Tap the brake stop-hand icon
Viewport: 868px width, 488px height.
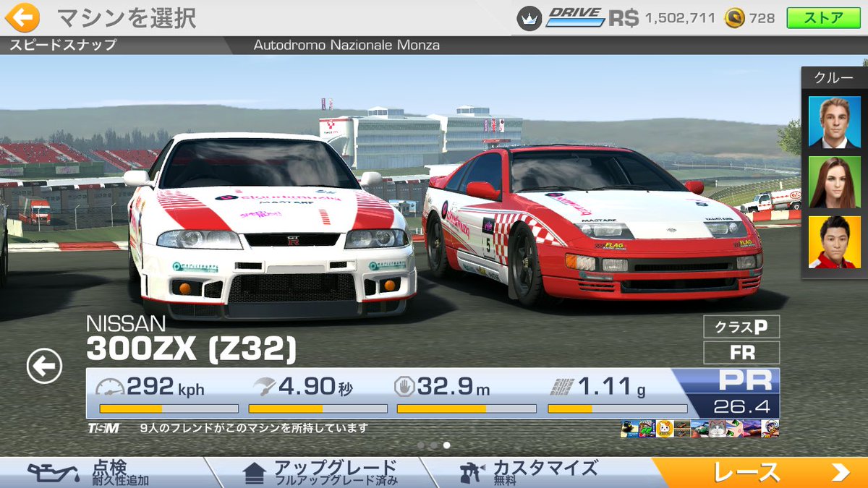click(x=404, y=388)
